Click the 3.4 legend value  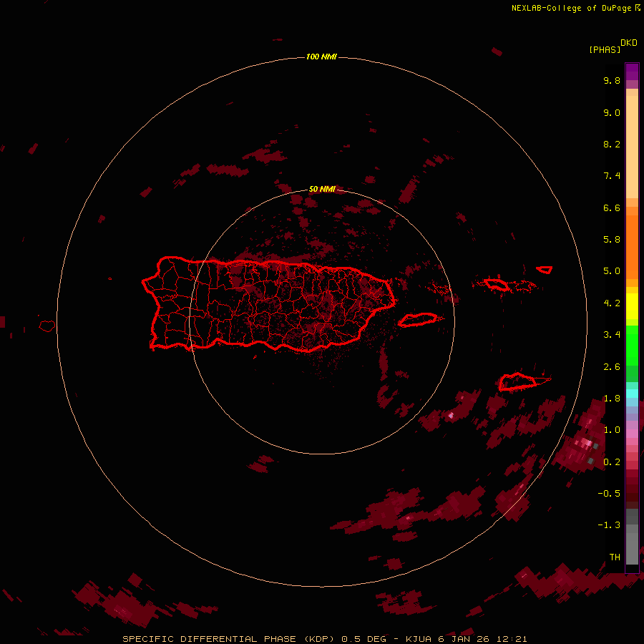(x=612, y=335)
